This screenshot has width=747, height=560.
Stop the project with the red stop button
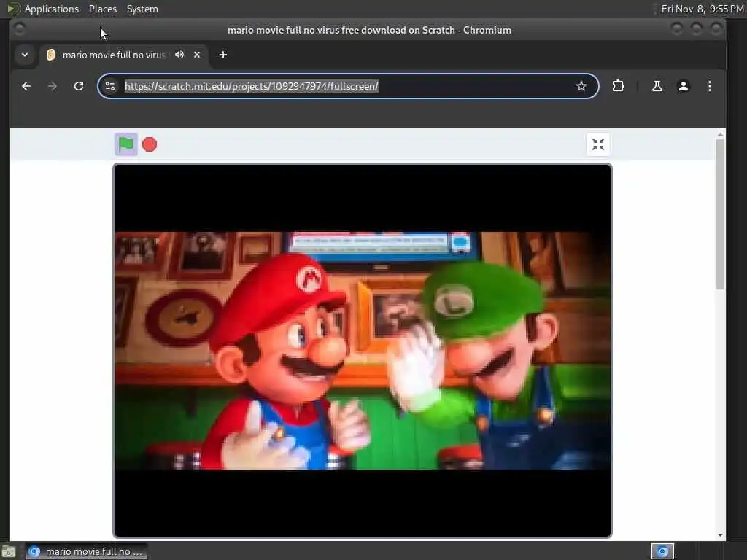click(150, 144)
